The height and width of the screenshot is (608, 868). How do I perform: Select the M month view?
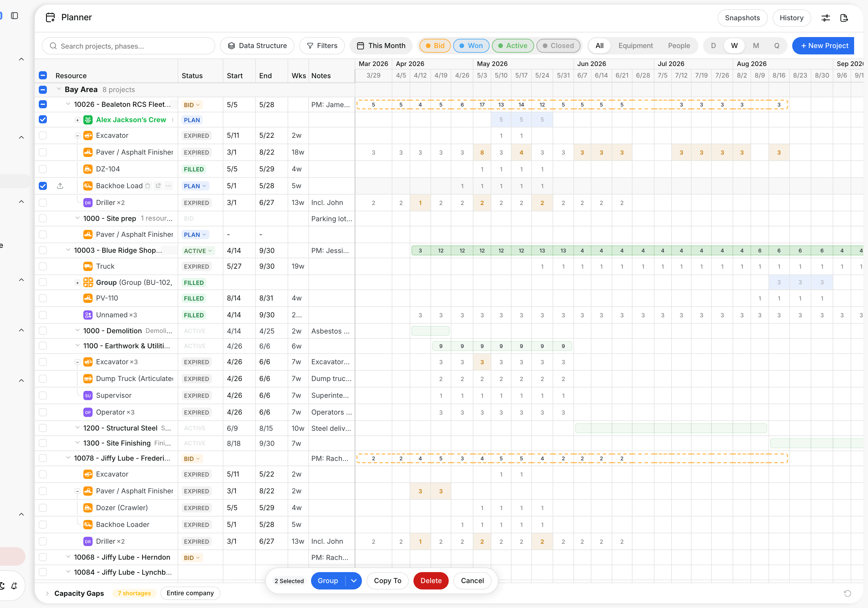pos(756,46)
